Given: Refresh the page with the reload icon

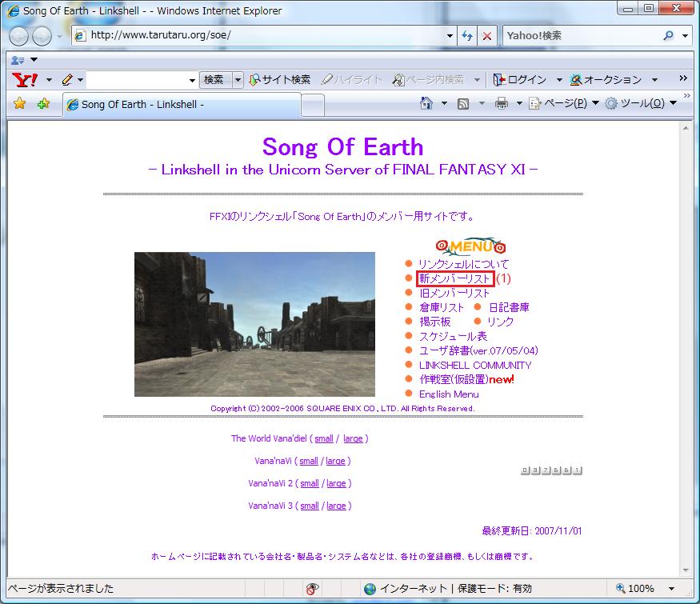Looking at the screenshot, I should point(468,36).
